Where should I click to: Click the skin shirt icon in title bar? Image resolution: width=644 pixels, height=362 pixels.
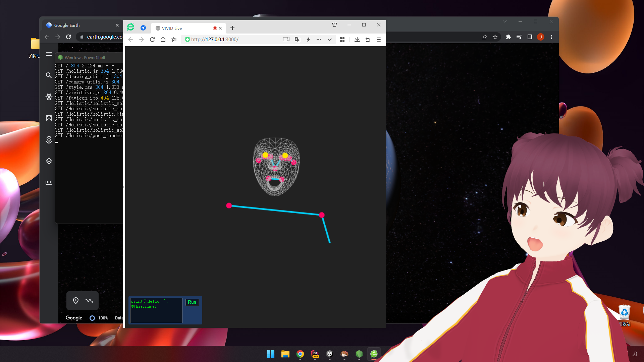(x=334, y=25)
